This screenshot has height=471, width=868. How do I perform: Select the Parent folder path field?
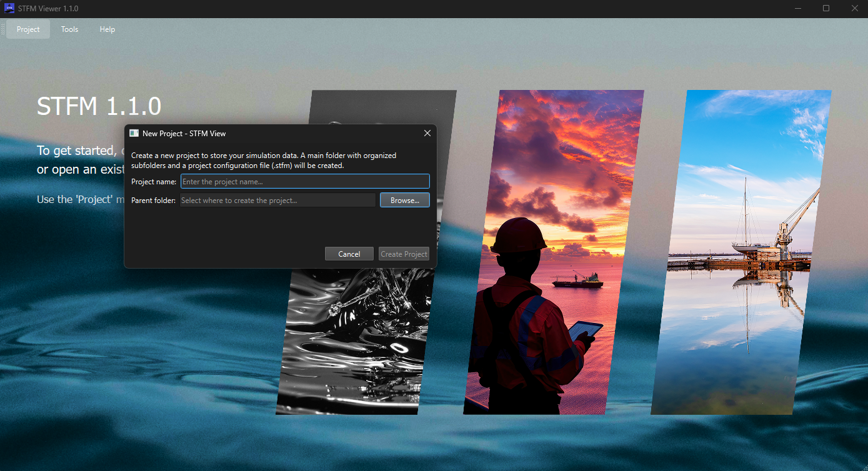click(278, 201)
